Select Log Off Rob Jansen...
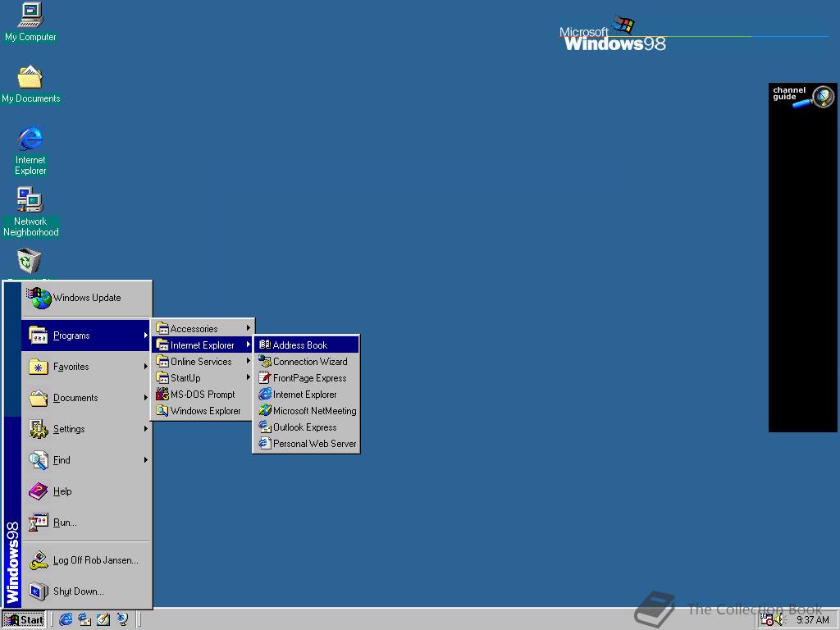 (x=85, y=560)
